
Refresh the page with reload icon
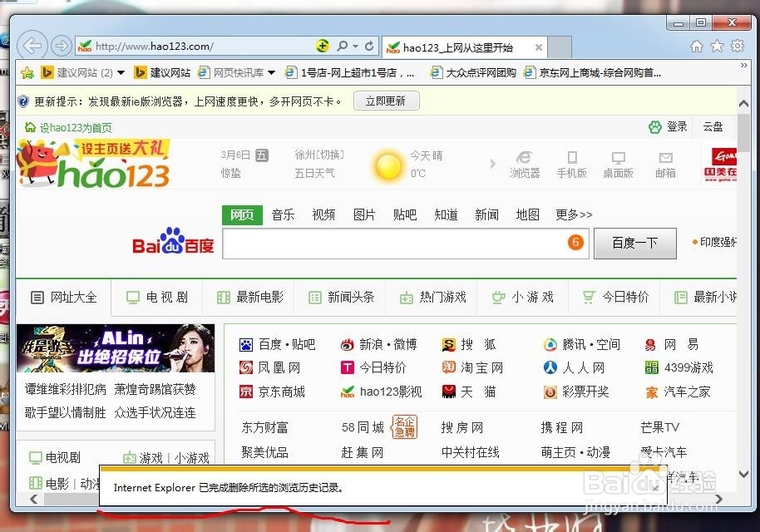[369, 46]
